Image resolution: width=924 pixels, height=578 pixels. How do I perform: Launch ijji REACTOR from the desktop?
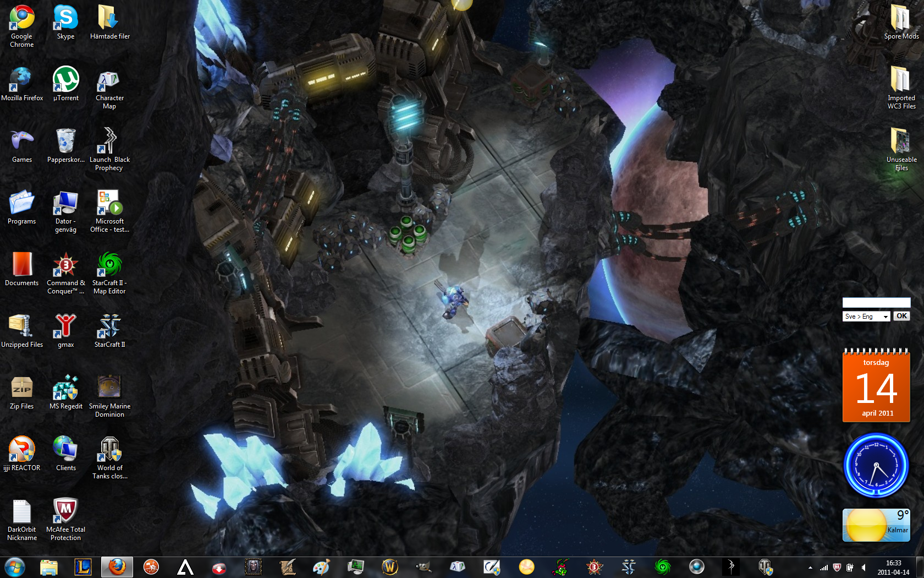click(x=22, y=454)
